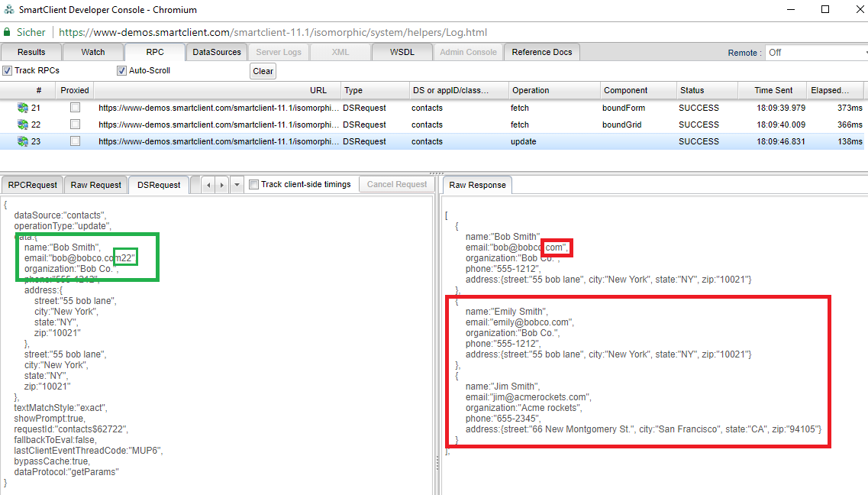Sort by the Proxied column header
This screenshot has width=868, height=495.
click(x=75, y=90)
